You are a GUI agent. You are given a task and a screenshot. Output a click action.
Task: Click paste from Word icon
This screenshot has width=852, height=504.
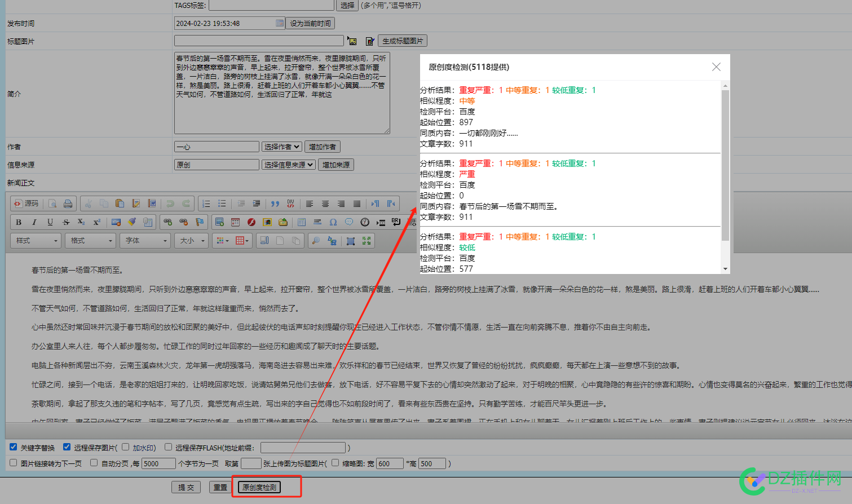[x=152, y=204]
